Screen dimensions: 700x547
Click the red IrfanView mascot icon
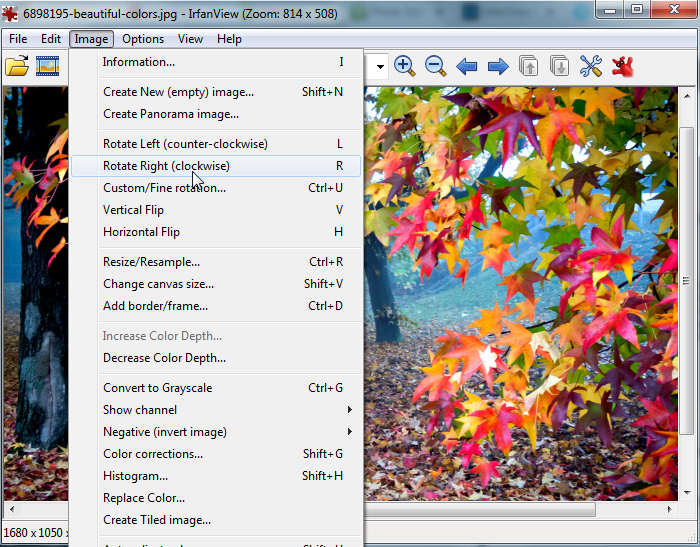[624, 66]
